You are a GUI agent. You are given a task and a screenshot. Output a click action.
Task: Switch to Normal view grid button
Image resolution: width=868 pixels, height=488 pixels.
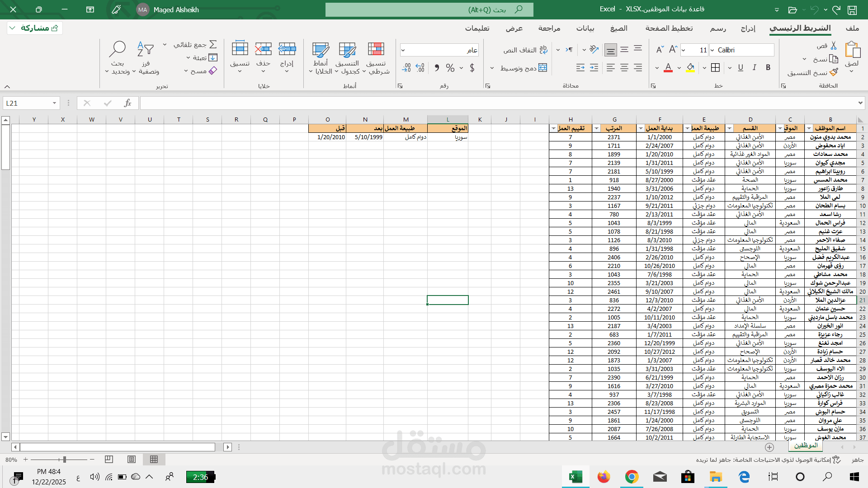154,460
